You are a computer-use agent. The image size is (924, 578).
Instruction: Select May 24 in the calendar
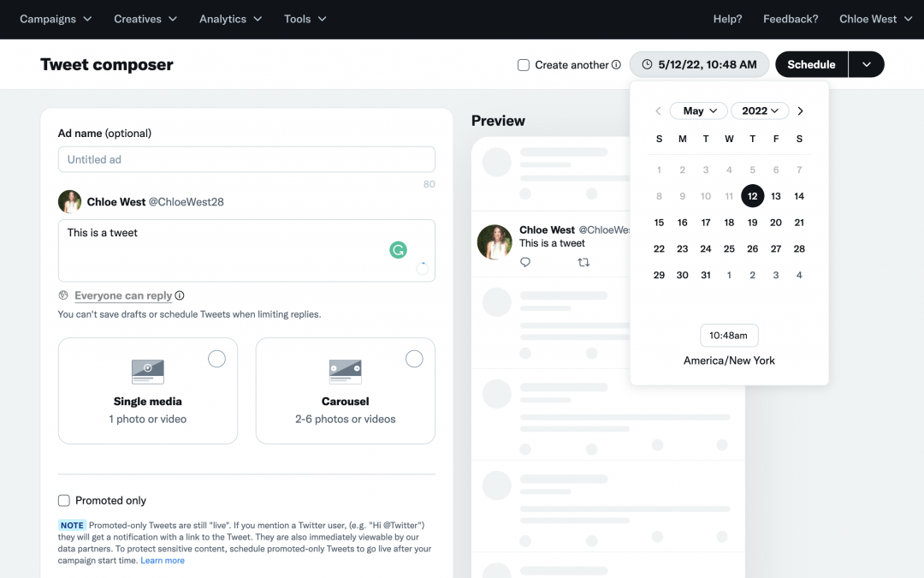click(x=705, y=249)
